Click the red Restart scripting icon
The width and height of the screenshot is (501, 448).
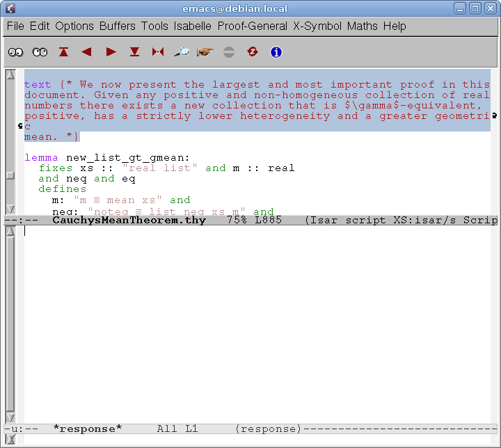click(x=252, y=52)
